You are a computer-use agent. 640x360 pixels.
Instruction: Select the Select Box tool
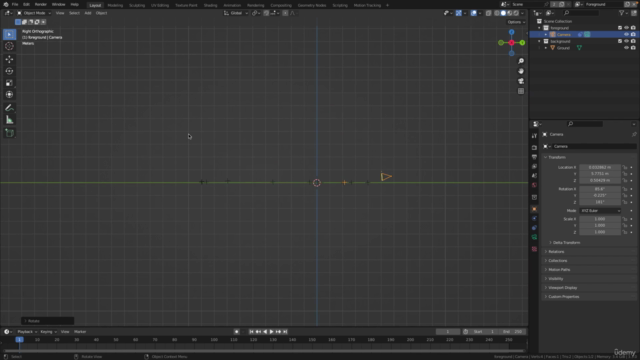pos(9,34)
